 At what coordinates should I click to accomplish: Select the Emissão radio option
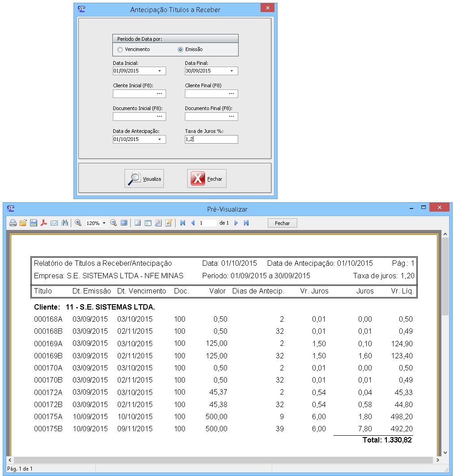coord(180,50)
